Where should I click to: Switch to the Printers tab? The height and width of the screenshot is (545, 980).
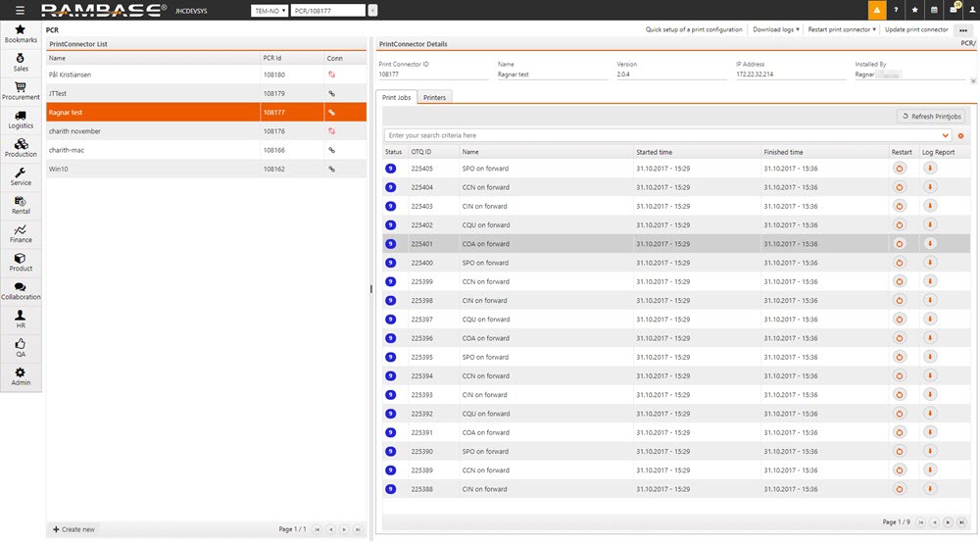point(434,98)
